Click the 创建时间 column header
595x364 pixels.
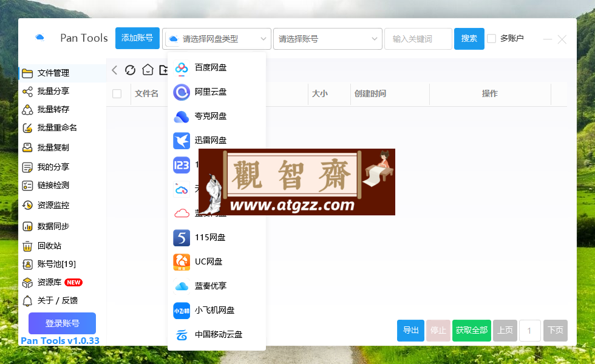click(370, 93)
